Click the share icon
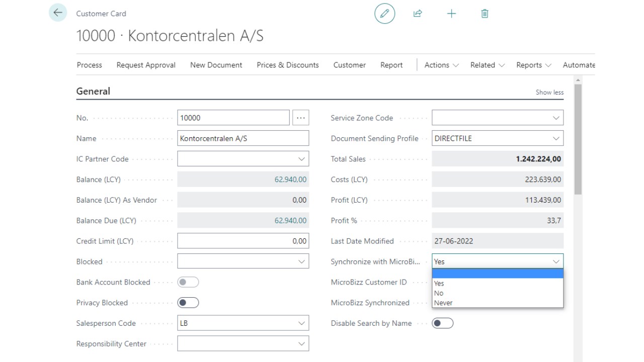This screenshot has height=362, width=644. 418,14
